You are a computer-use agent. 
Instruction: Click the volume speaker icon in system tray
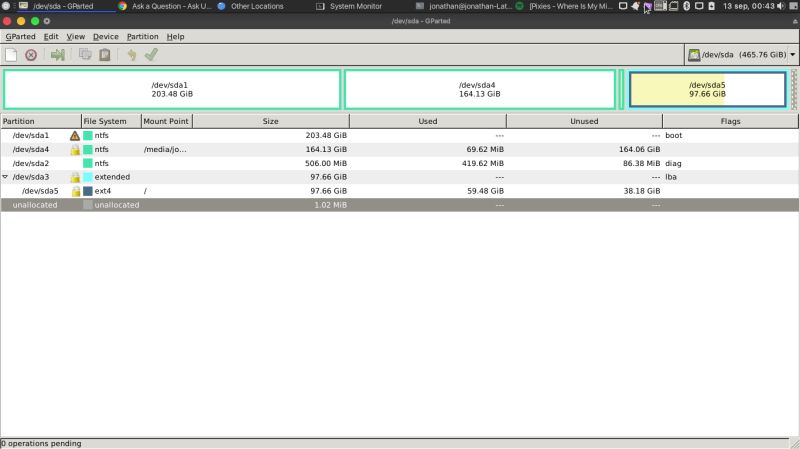781,6
